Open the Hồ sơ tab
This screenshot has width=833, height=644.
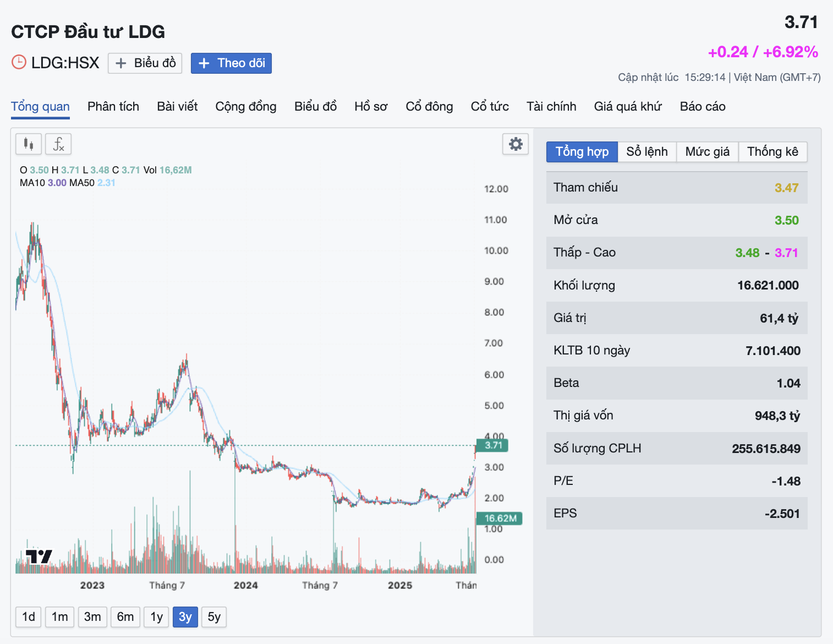[371, 106]
